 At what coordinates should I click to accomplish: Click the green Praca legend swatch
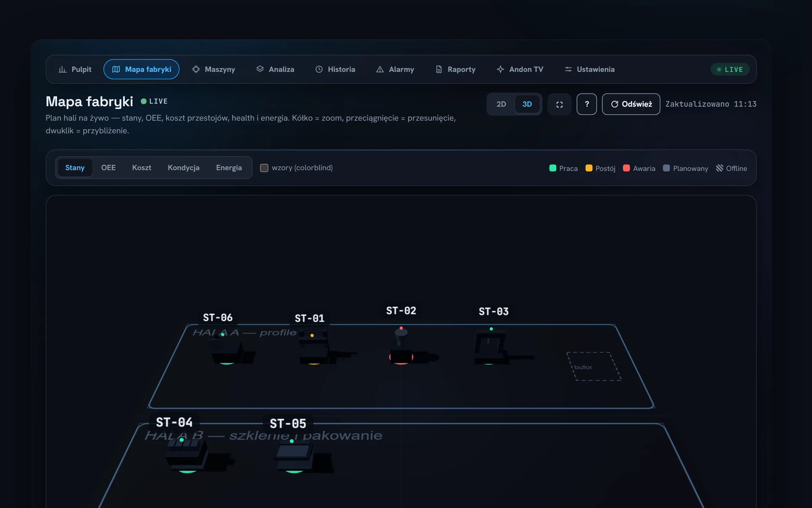tap(553, 168)
